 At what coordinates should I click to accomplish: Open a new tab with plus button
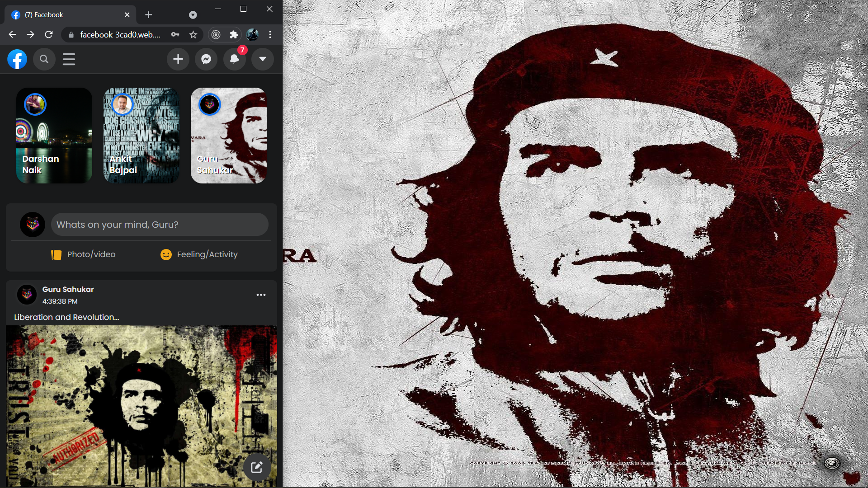pos(148,15)
